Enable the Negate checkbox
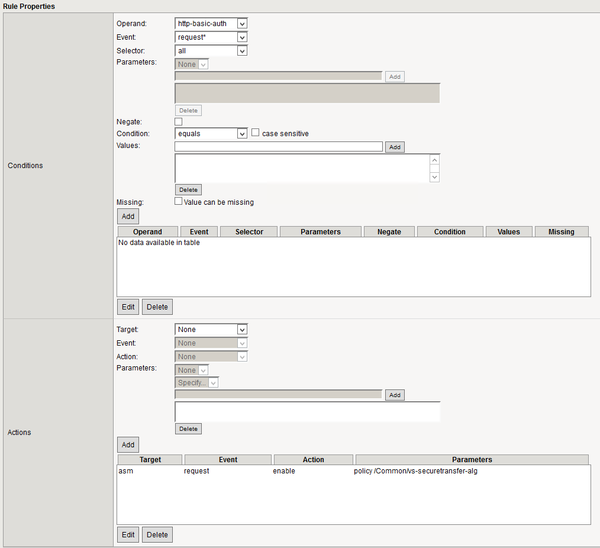The height and width of the screenshot is (548, 600). tap(179, 121)
